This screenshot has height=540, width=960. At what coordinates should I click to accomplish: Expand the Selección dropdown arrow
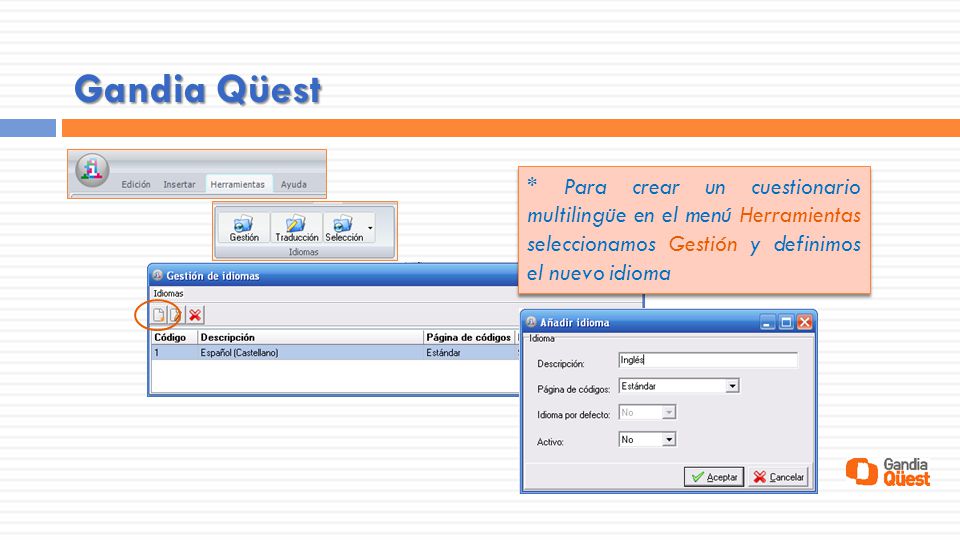[x=370, y=228]
